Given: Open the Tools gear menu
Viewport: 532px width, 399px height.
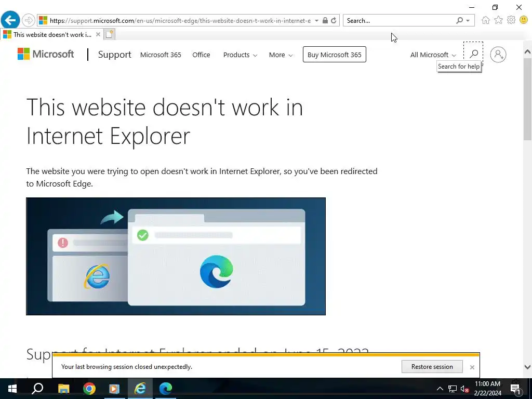Looking at the screenshot, I should [511, 20].
